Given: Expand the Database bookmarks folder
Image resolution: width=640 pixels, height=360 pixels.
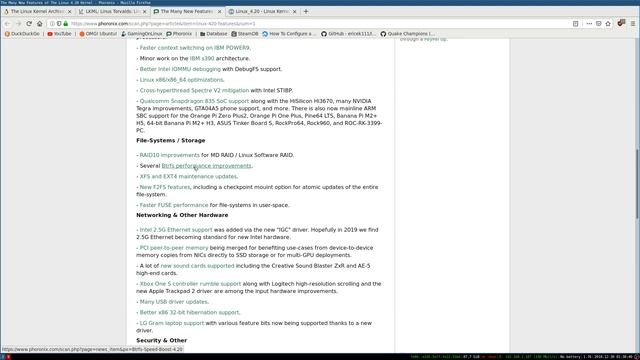Looking at the screenshot, I should [x=213, y=34].
